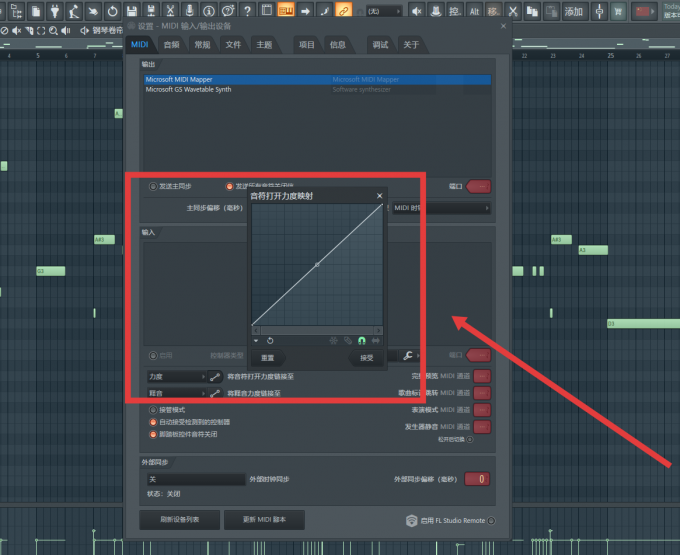Click the shopping cart icon in toolbar
Viewport: 680px width, 555px height.
pos(618,11)
